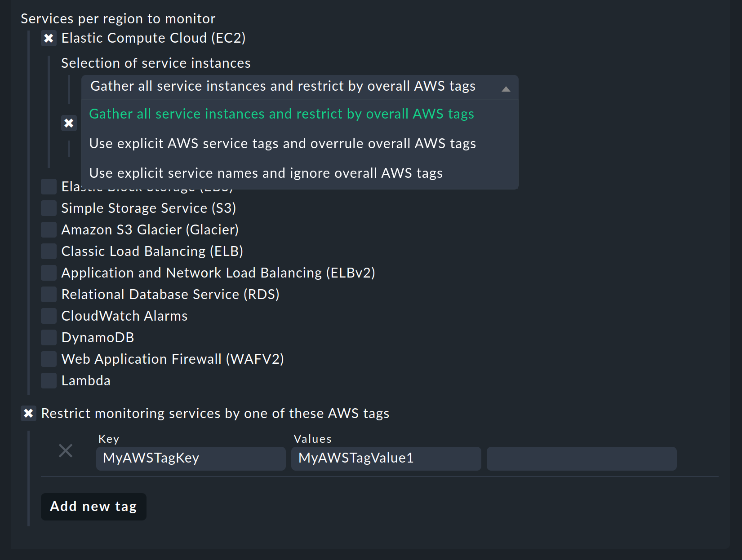Edit the MyAWSTagKey key field
The height and width of the screenshot is (560, 742).
[x=191, y=458]
